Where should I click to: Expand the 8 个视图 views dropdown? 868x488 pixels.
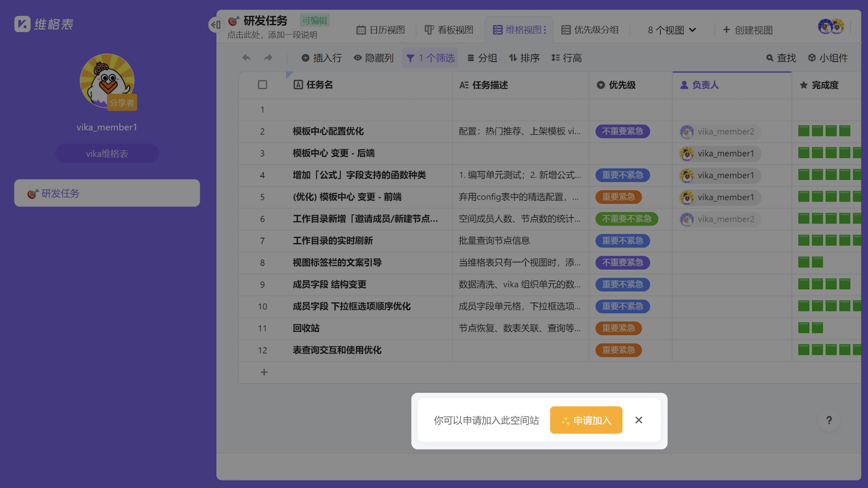click(671, 30)
